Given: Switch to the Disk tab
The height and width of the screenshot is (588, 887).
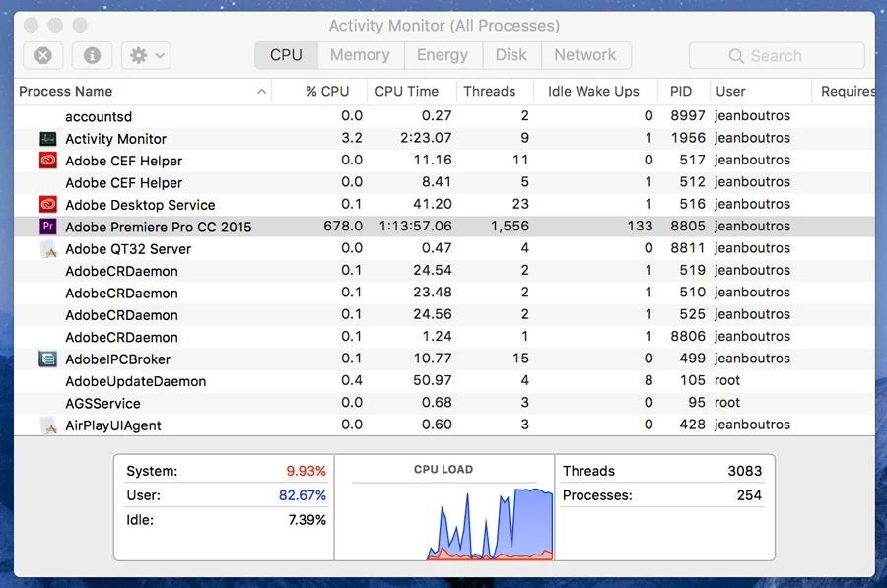Looking at the screenshot, I should point(512,55).
